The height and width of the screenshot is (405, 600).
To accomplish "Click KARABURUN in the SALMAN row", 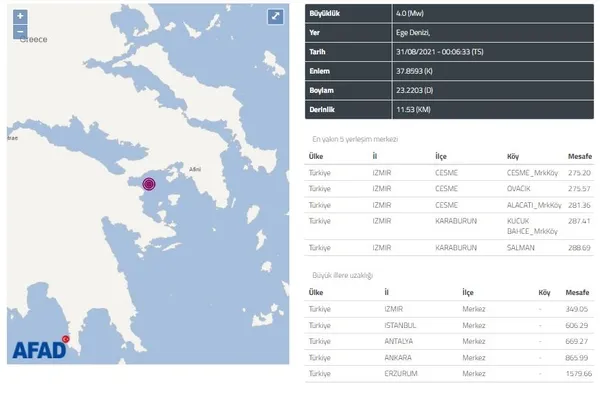I will click(456, 248).
